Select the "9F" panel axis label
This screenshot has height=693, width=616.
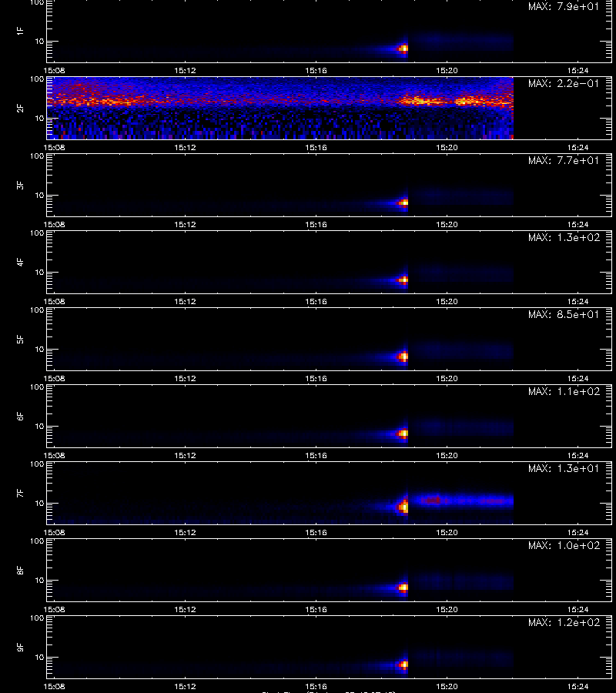[20, 648]
